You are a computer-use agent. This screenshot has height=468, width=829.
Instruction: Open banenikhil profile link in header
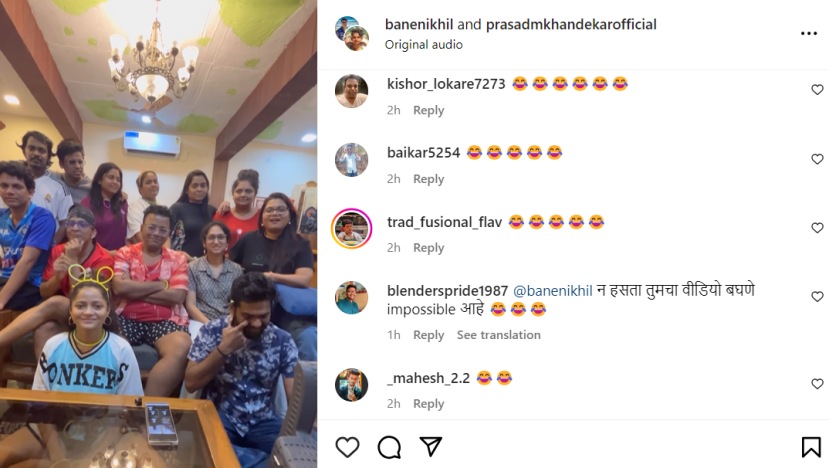click(419, 24)
